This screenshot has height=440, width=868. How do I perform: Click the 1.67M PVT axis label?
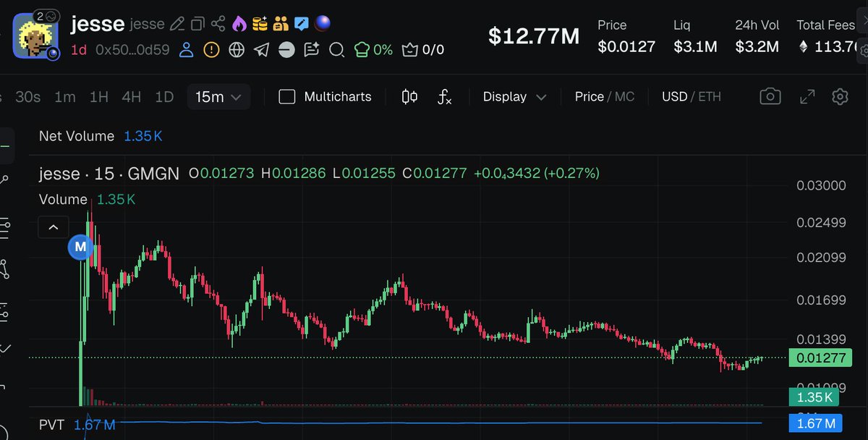(816, 423)
